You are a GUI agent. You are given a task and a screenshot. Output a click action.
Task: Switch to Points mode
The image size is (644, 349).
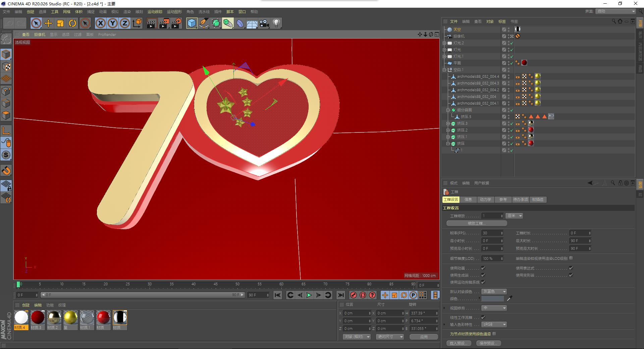click(6, 91)
